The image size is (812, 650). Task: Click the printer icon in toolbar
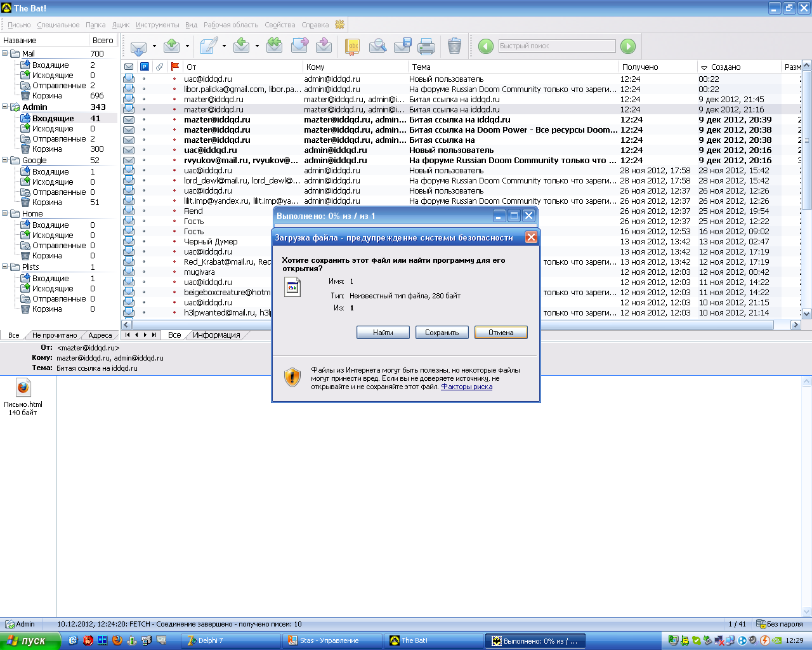point(426,46)
